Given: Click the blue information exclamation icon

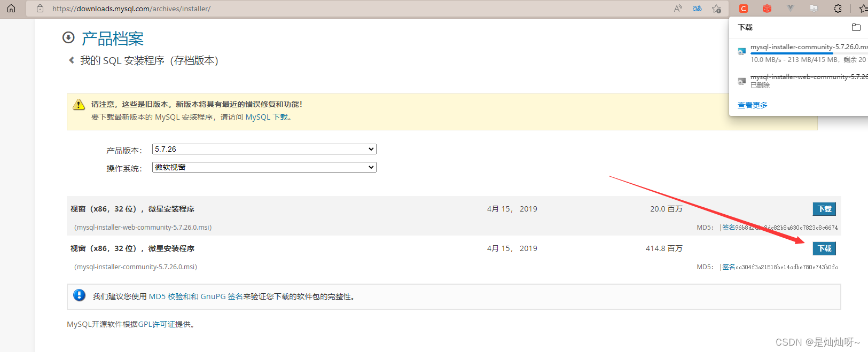Looking at the screenshot, I should click(79, 295).
